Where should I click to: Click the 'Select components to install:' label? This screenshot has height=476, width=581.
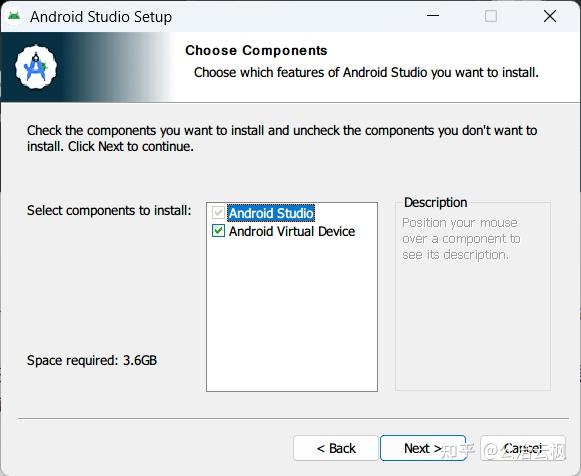109,210
